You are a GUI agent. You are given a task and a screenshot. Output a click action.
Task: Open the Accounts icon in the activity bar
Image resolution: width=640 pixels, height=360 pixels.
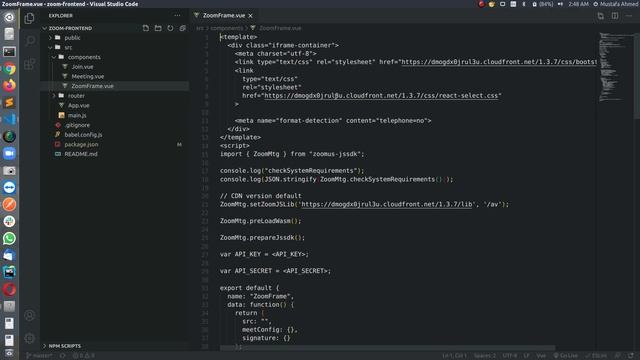[x=29, y=315]
